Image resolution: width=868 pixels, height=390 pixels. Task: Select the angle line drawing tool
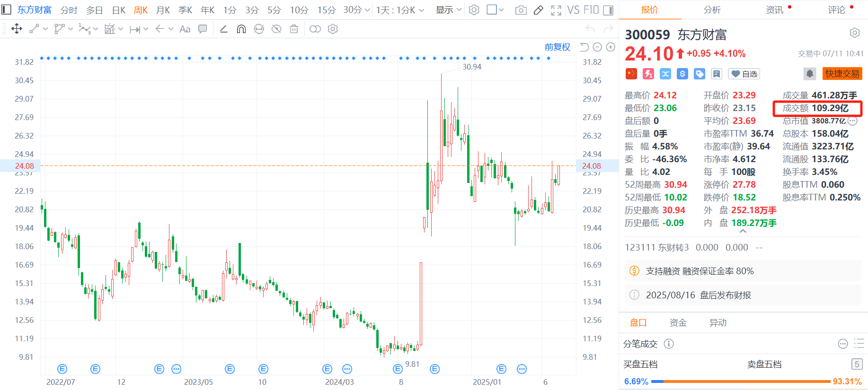coord(224,29)
